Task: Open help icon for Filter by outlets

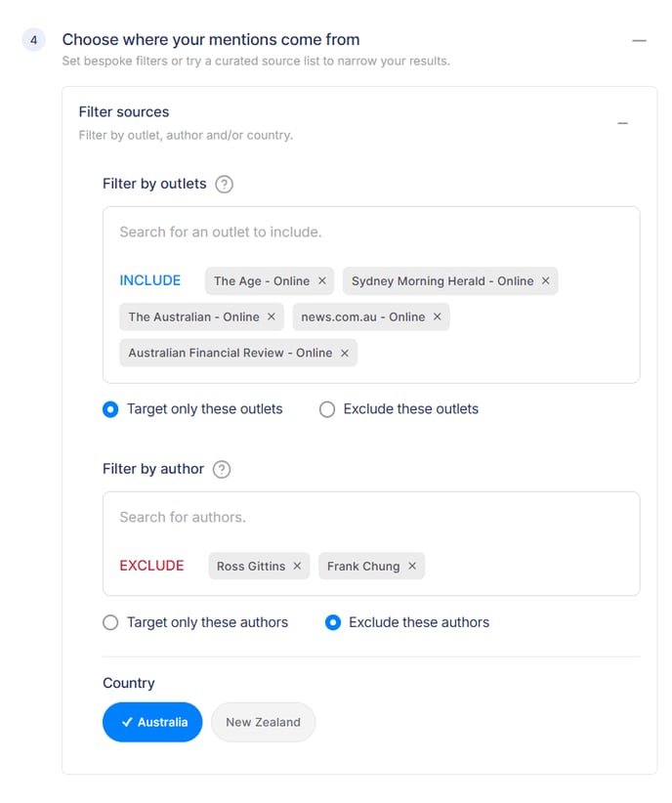Action: (x=224, y=184)
